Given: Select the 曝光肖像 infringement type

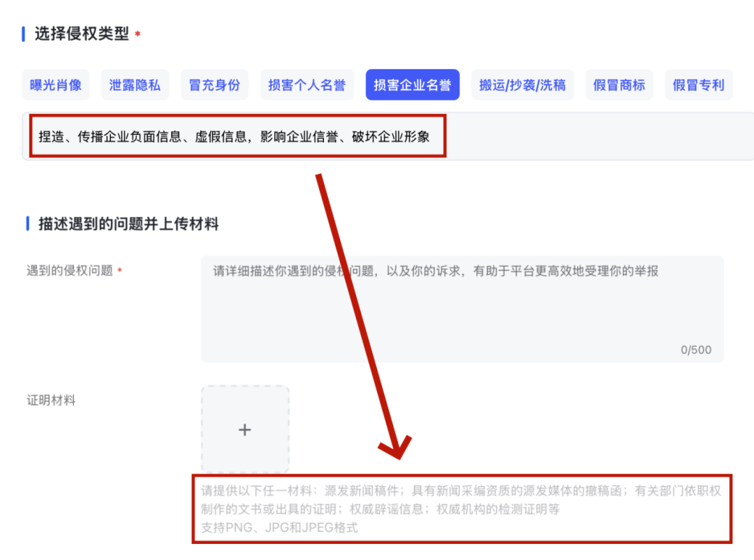Looking at the screenshot, I should tap(56, 85).
